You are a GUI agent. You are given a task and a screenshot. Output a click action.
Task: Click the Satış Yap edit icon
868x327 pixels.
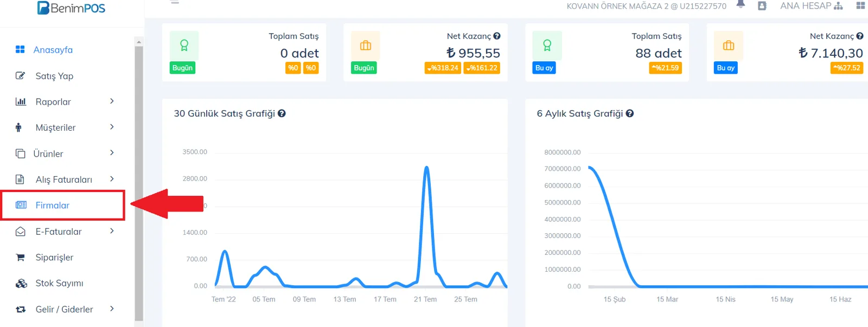(20, 76)
